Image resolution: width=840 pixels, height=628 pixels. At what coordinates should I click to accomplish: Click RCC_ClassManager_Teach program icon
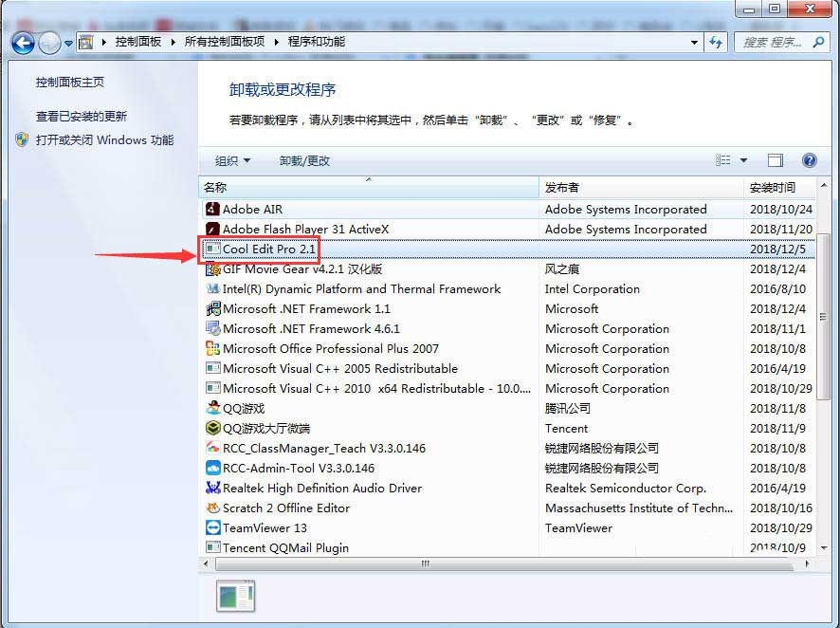click(x=212, y=448)
